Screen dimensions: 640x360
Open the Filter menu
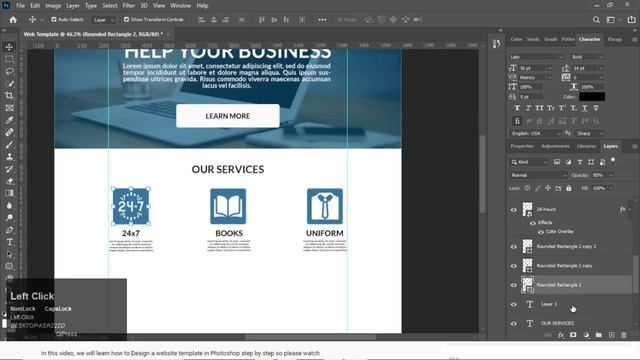click(129, 6)
